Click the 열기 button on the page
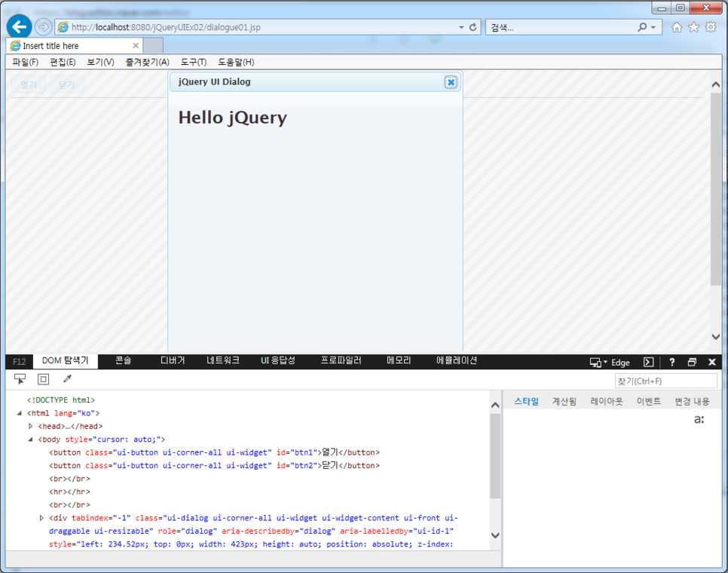Screen dimensions: 728x573 coord(29,84)
